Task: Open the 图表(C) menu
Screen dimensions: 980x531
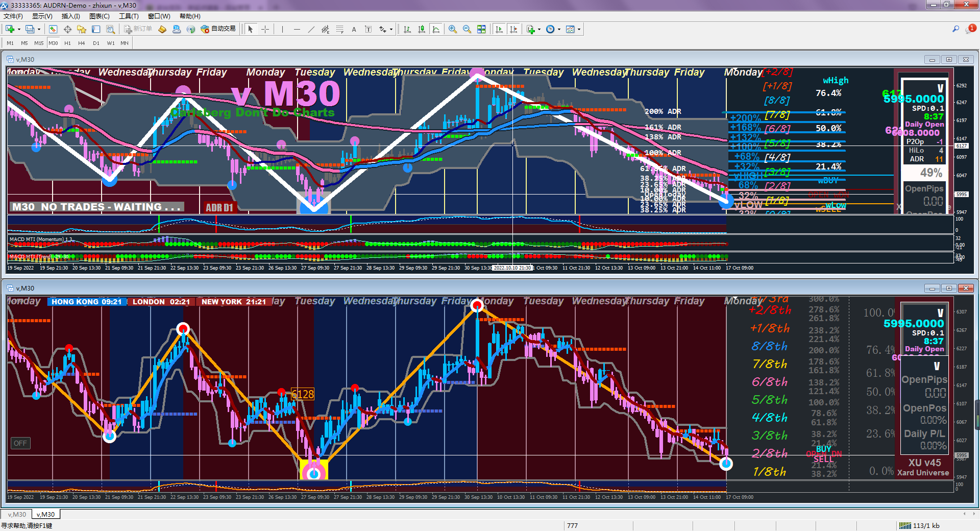Action: [100, 16]
